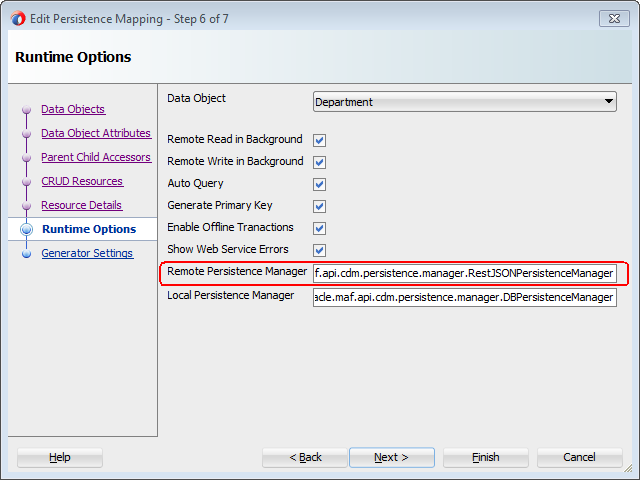Viewport: 640px width, 480px height.
Task: Click the Data Object Attributes step bullet
Action: pyautogui.click(x=27, y=133)
